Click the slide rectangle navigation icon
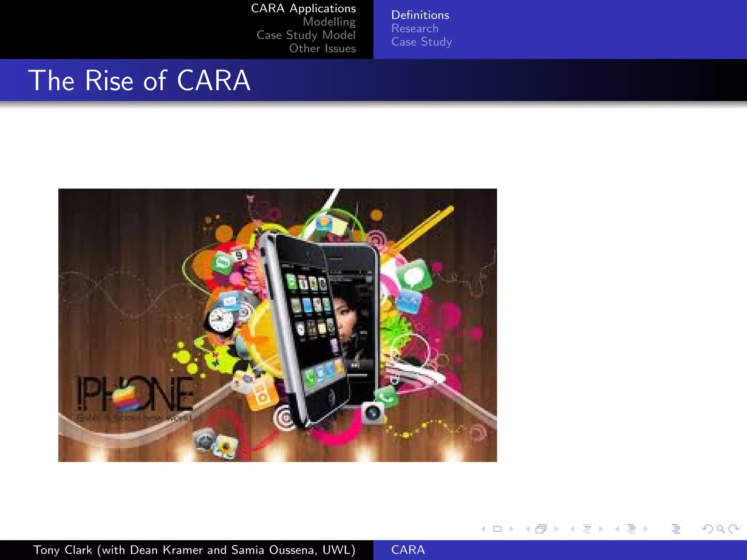This screenshot has height=560, width=747. tap(497, 529)
